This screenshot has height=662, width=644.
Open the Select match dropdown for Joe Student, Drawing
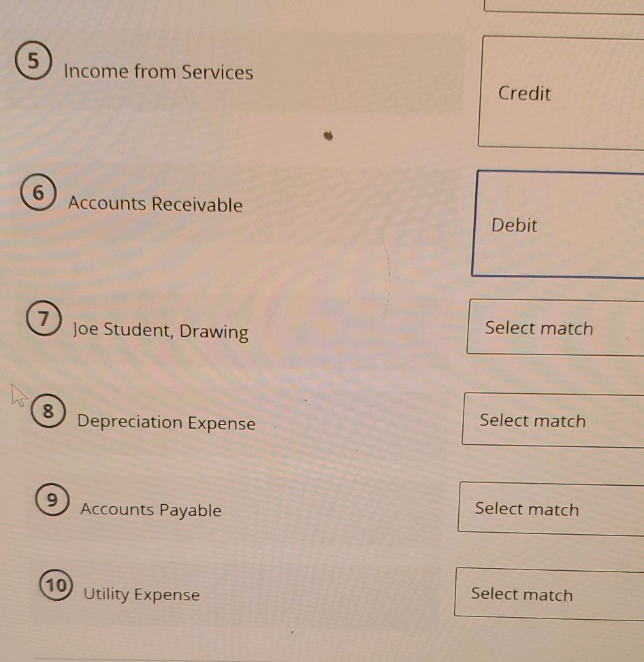(551, 328)
